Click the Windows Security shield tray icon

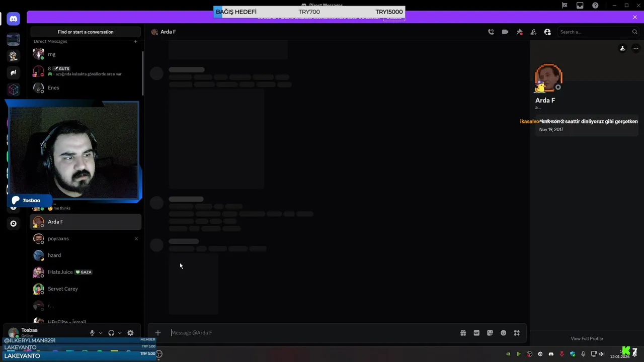[x=573, y=354]
